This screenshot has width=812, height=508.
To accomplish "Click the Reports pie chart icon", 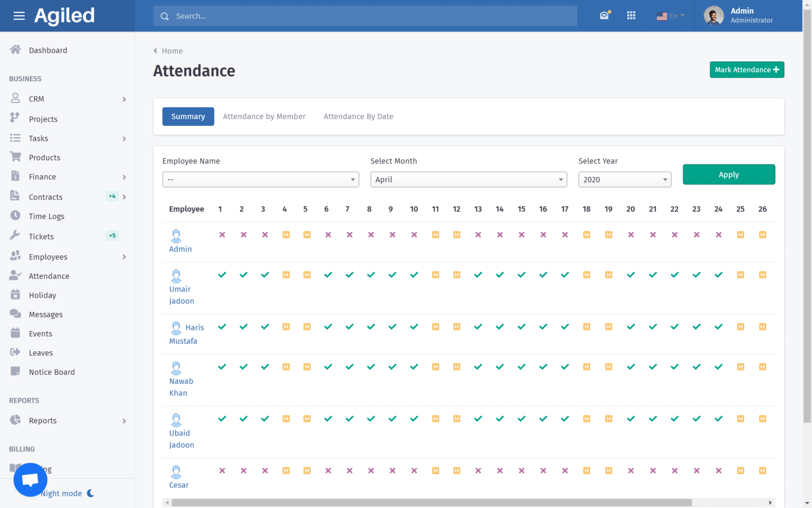I will click(15, 420).
